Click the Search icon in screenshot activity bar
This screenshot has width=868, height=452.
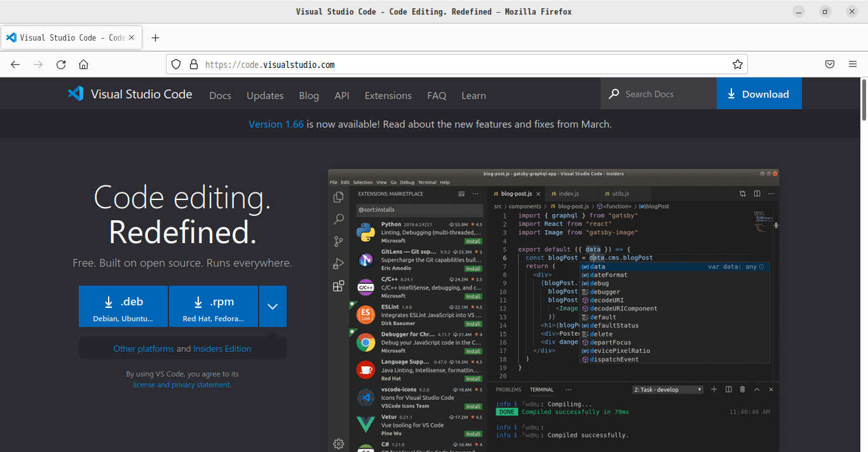[x=339, y=219]
